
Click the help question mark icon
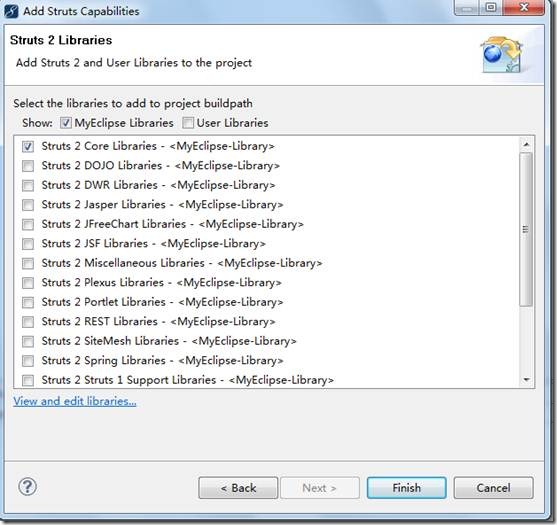[x=27, y=486]
